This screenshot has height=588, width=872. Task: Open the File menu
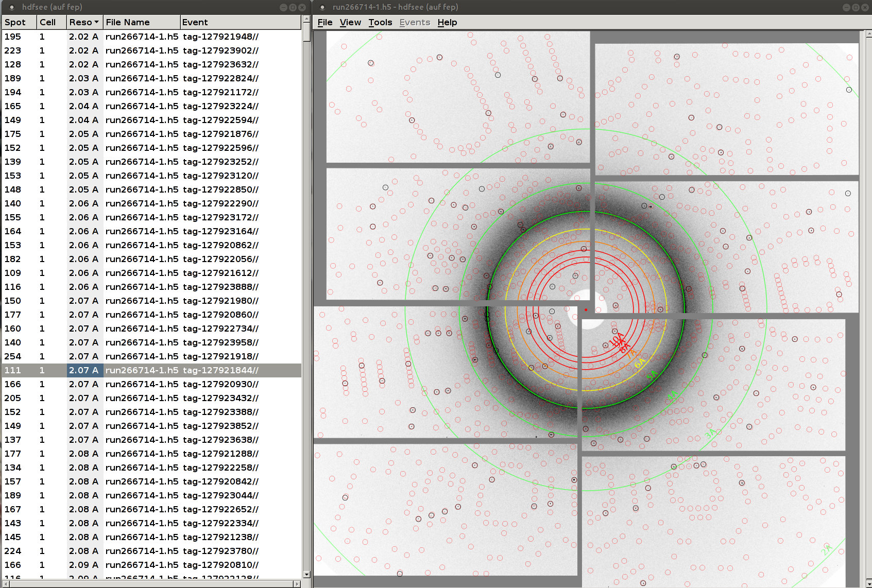pyautogui.click(x=324, y=22)
